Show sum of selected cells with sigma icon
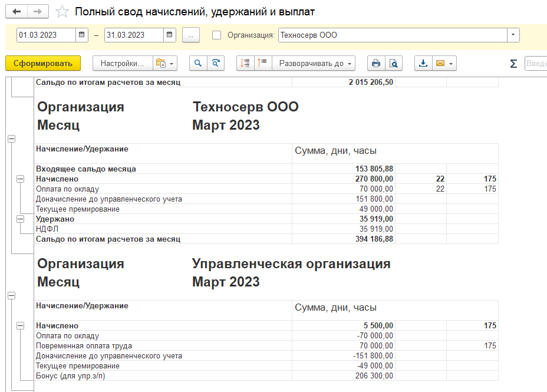The image size is (547, 392). pos(513,64)
